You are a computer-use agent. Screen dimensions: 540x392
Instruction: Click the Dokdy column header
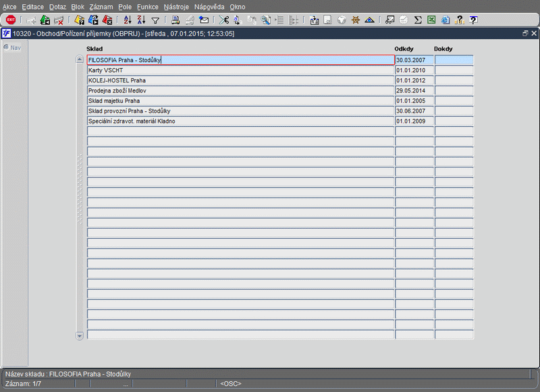coord(443,49)
